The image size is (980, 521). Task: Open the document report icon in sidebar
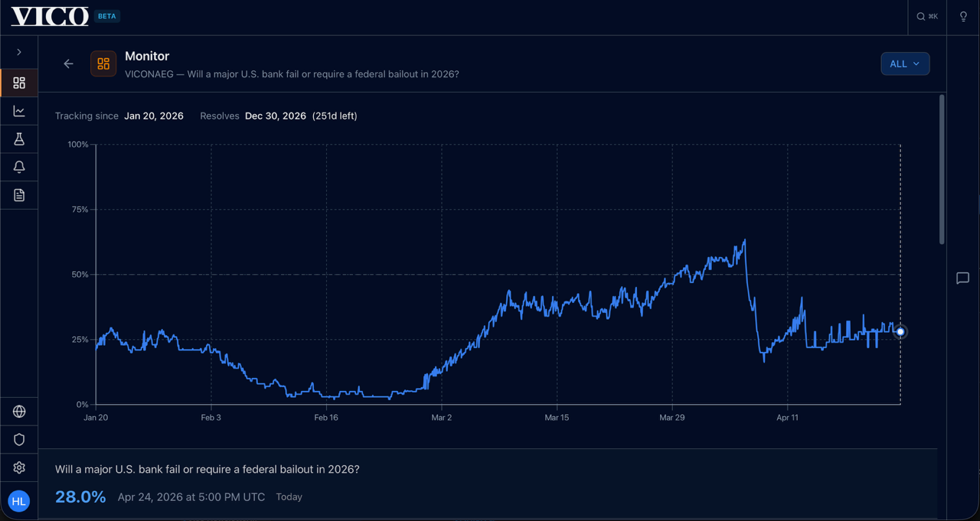pyautogui.click(x=19, y=195)
